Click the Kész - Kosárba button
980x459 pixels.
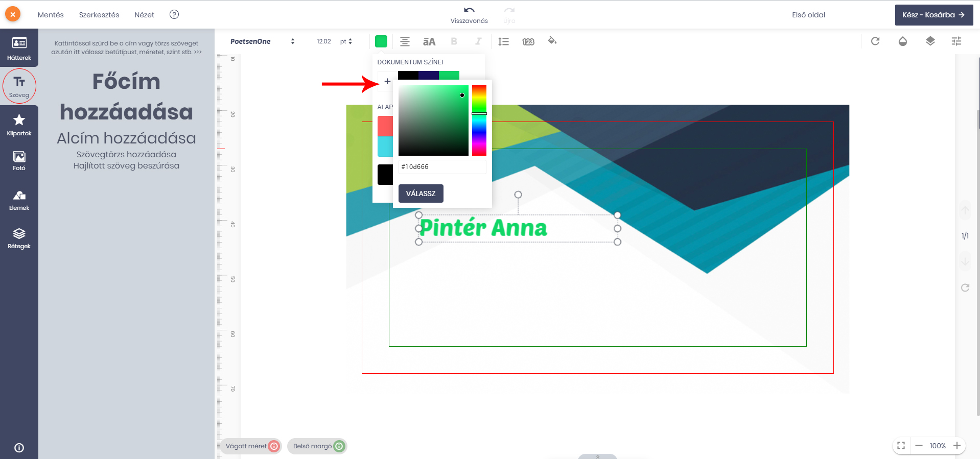coord(934,15)
